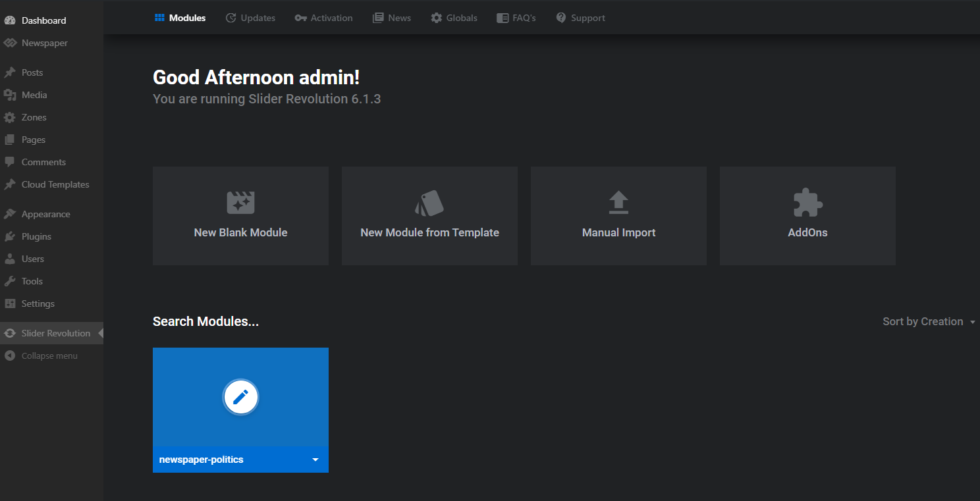Click the Activation key icon
The height and width of the screenshot is (501, 980).
coord(301,18)
